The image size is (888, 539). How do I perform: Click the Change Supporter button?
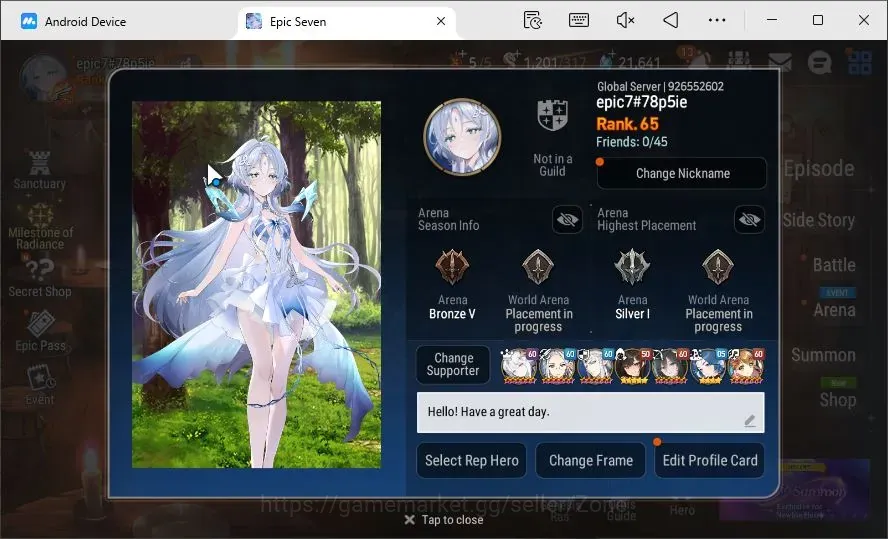tap(452, 365)
